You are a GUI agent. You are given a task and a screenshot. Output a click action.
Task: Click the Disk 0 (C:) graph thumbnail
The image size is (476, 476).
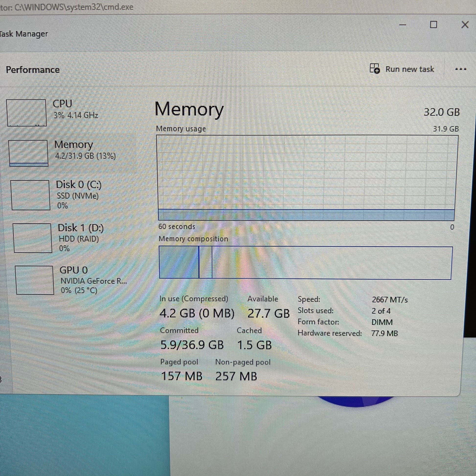point(30,195)
